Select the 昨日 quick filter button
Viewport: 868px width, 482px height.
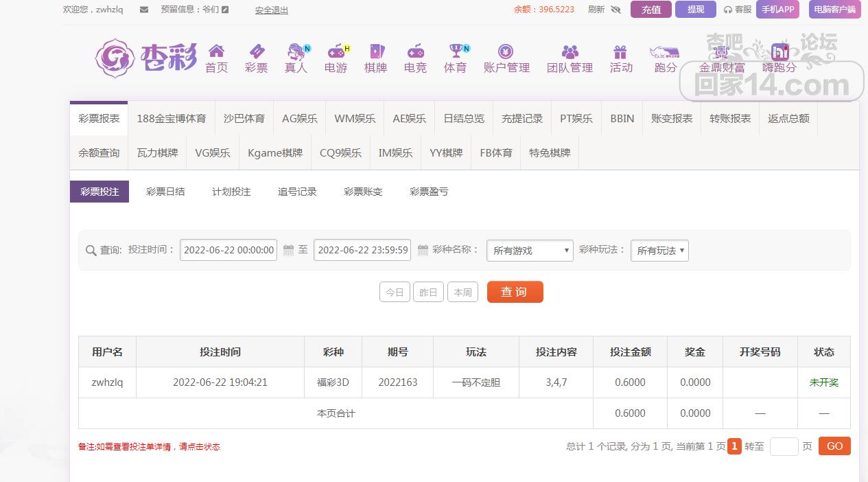(428, 292)
